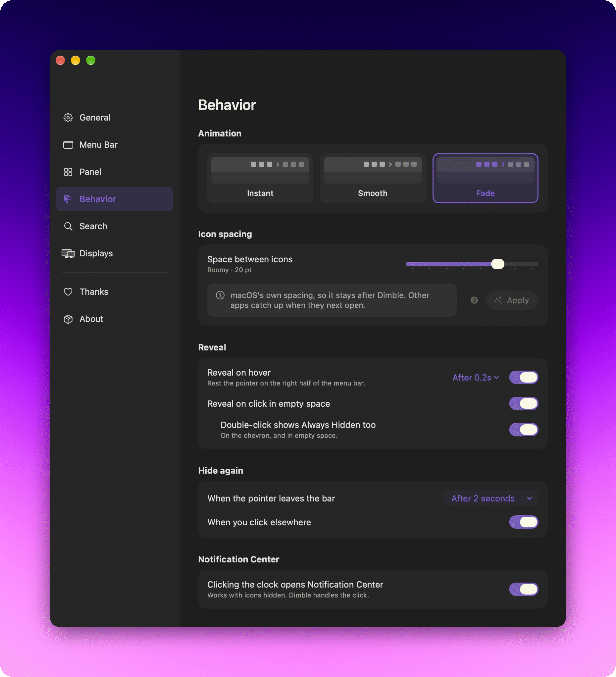Click the reset spacing icon next to Apply

point(474,300)
